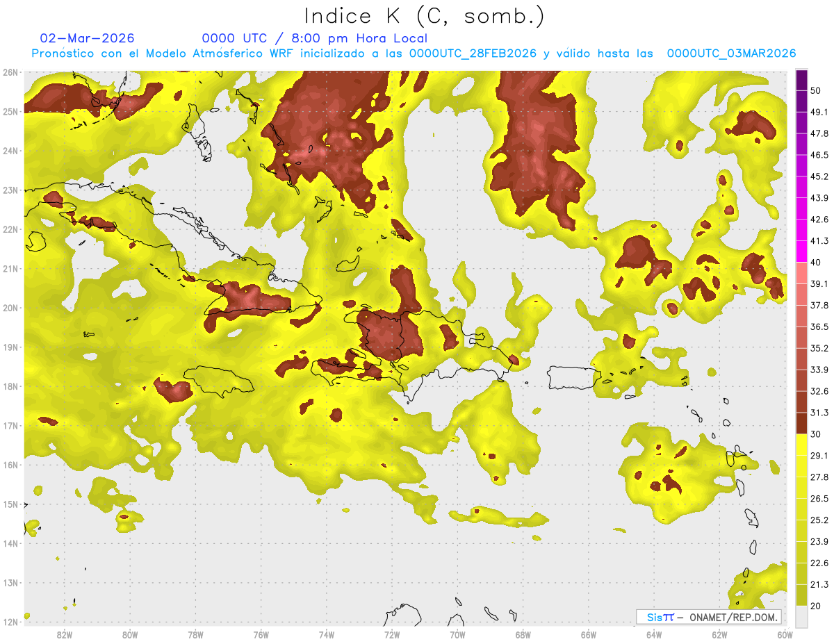Click "0000 UTC / 8:00 pm Hora Local" time text
Image resolution: width=834 pixels, height=644 pixels.
click(x=315, y=38)
